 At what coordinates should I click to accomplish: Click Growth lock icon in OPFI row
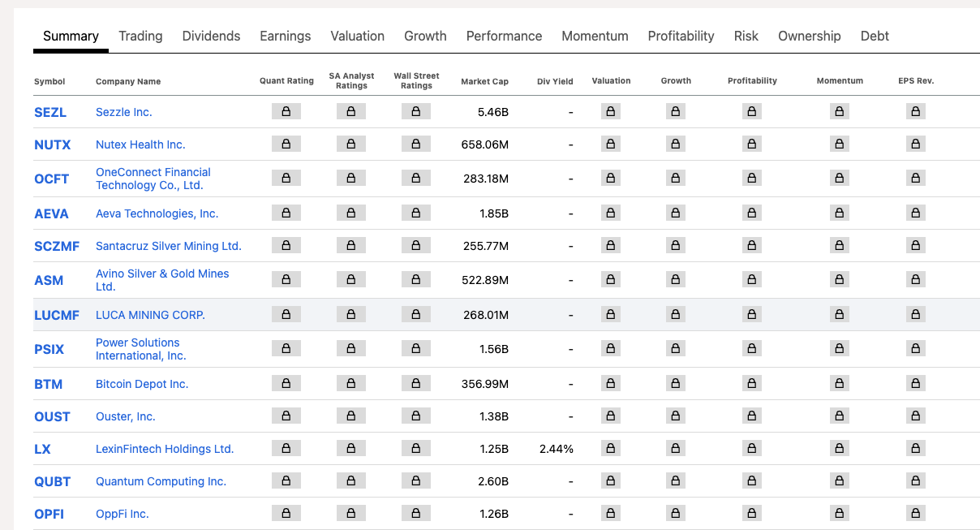click(676, 514)
